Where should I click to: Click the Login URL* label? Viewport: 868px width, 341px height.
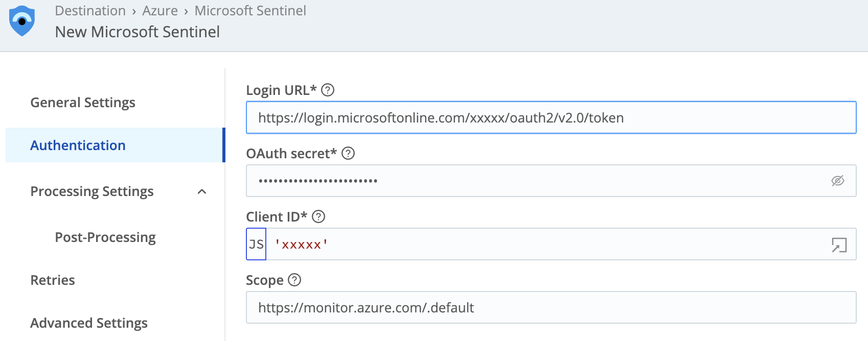point(281,90)
